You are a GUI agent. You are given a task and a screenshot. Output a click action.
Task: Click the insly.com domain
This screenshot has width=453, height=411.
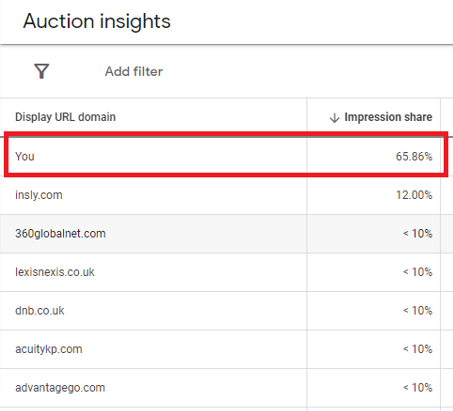pos(39,195)
